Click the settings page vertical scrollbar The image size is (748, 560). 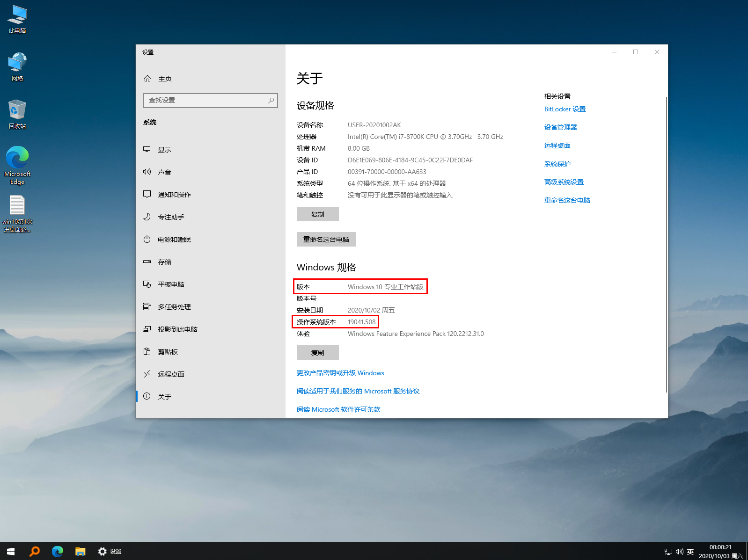pos(666,244)
